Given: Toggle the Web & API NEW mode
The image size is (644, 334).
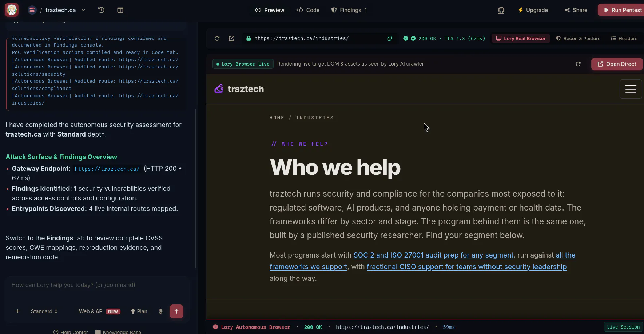Looking at the screenshot, I should pos(99,311).
